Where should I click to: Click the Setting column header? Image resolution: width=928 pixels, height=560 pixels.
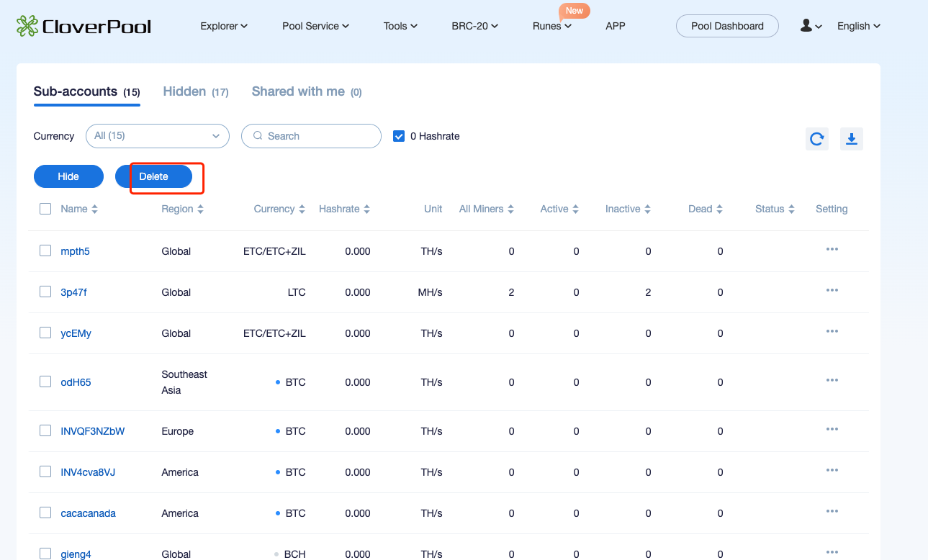coord(832,209)
